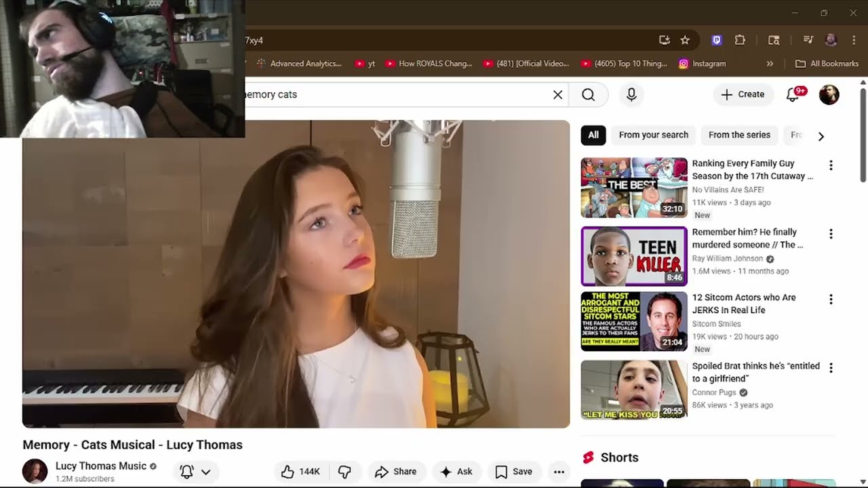Click the voice search microphone icon

point(631,94)
